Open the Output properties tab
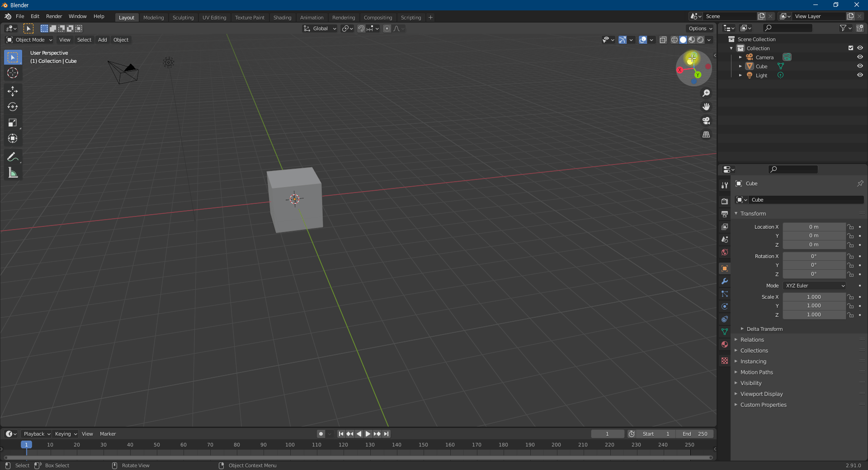868x470 pixels. 725,214
